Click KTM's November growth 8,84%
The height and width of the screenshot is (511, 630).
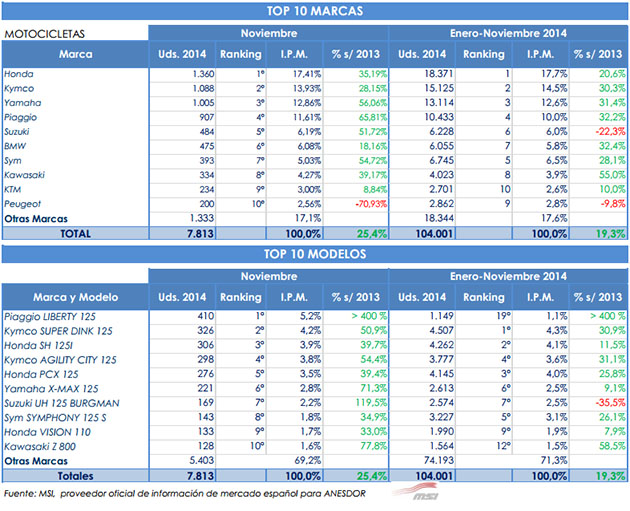pyautogui.click(x=375, y=190)
